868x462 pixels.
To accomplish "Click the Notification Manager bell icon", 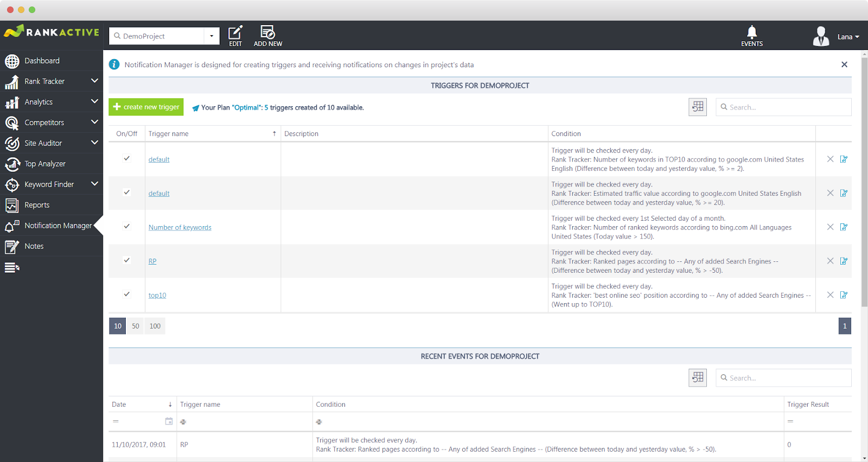I will (12, 226).
